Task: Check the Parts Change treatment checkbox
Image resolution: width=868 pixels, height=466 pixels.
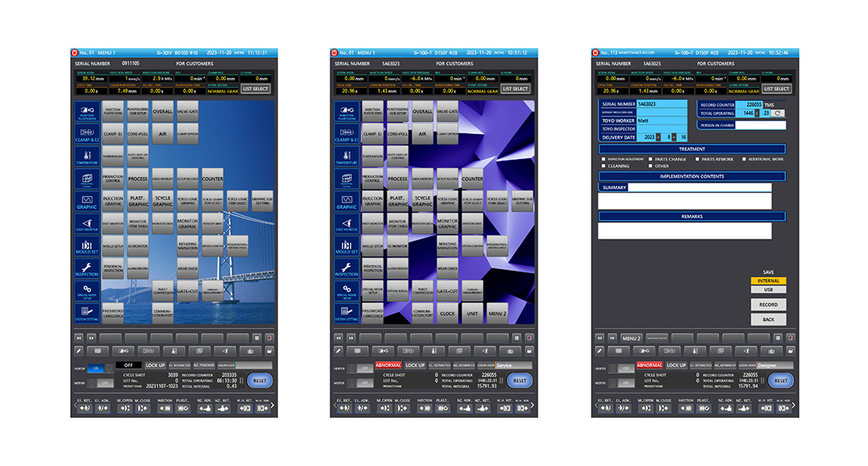Action: [649, 159]
